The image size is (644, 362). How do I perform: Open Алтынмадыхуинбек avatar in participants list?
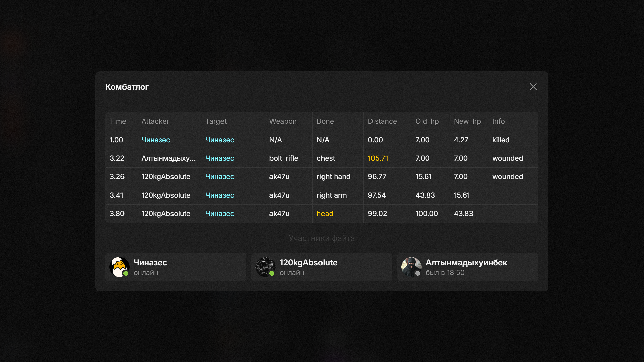(411, 267)
